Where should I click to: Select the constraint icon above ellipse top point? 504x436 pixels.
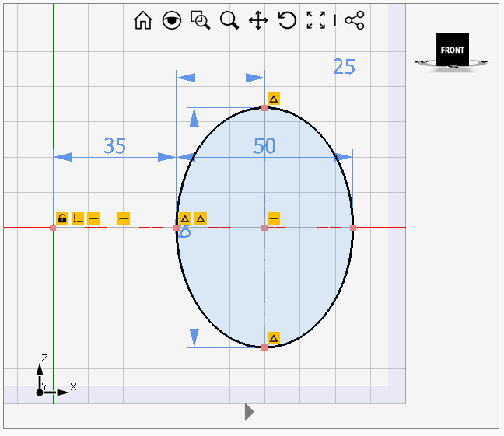pos(273,99)
